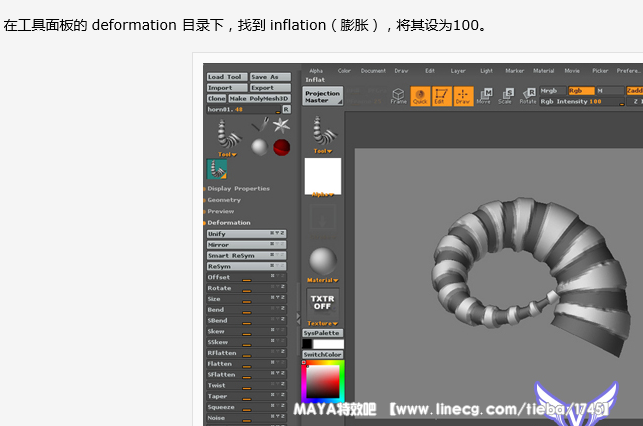
Task: Select the Draw mode icon
Action: (x=462, y=96)
